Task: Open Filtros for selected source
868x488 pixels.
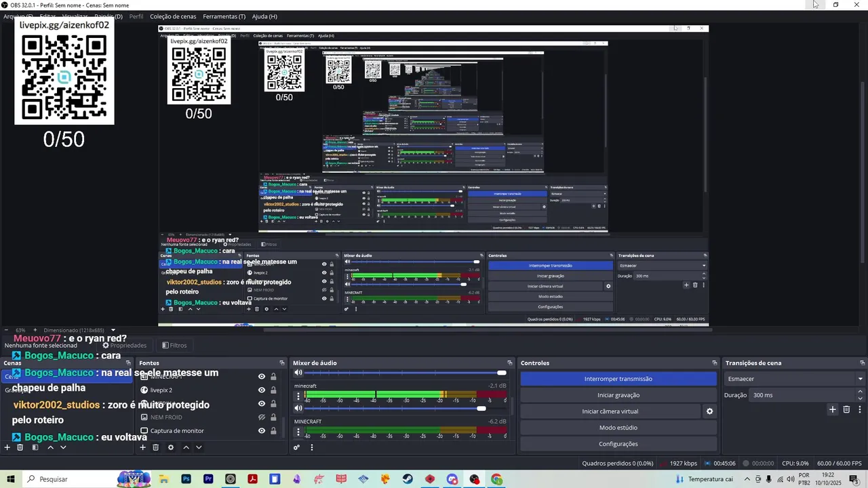Action: [174, 346]
